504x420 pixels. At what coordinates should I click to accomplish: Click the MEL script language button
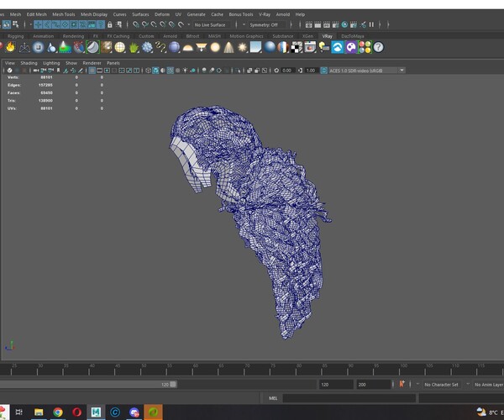point(273,398)
